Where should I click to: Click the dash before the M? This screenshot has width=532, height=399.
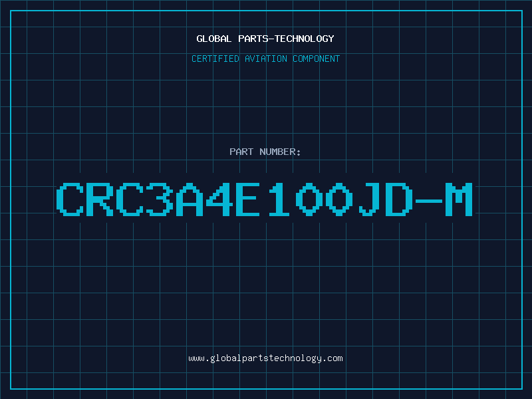click(x=429, y=201)
